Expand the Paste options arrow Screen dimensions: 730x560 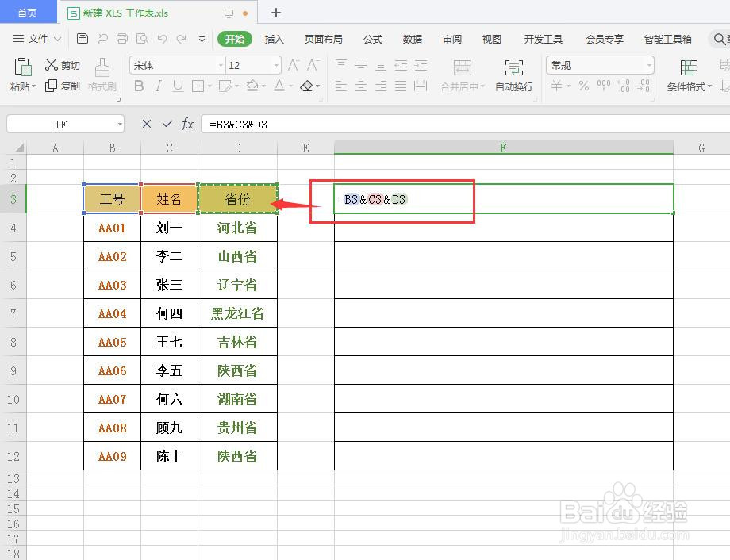(33, 86)
